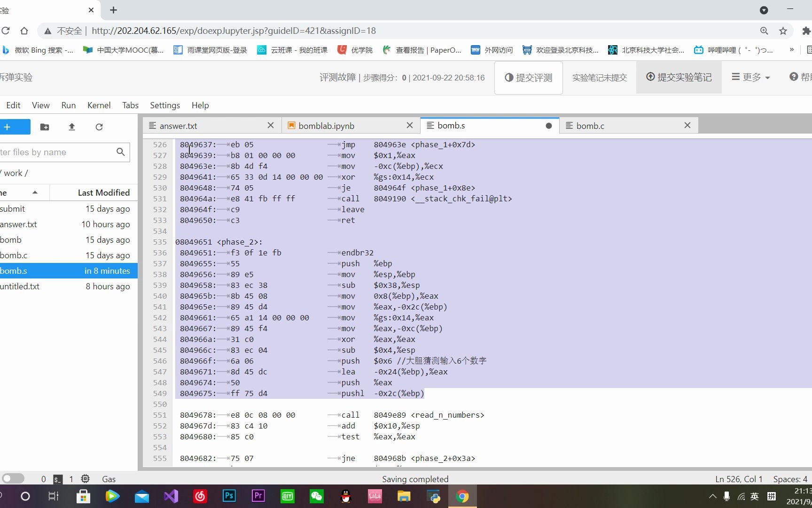
Task: Open the kernel gear icon in status bar
Action: [x=85, y=479]
